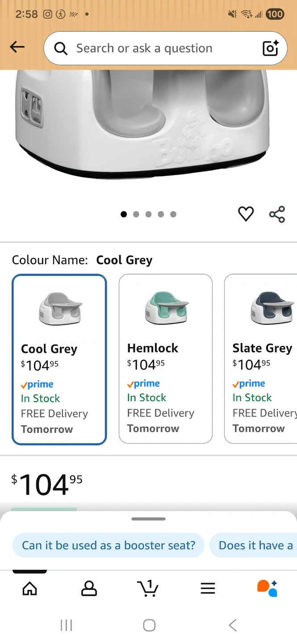
Task: Pick the Slate Grey colour option
Action: pos(261,359)
